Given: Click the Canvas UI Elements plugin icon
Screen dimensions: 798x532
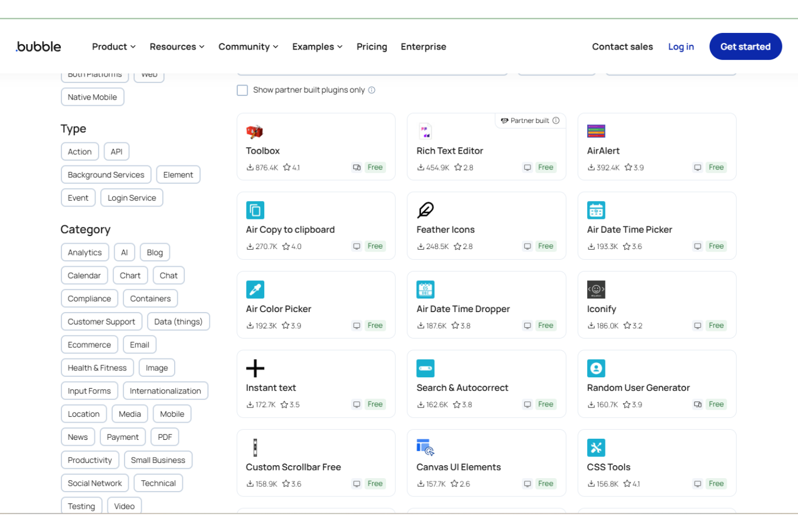Looking at the screenshot, I should [x=425, y=447].
